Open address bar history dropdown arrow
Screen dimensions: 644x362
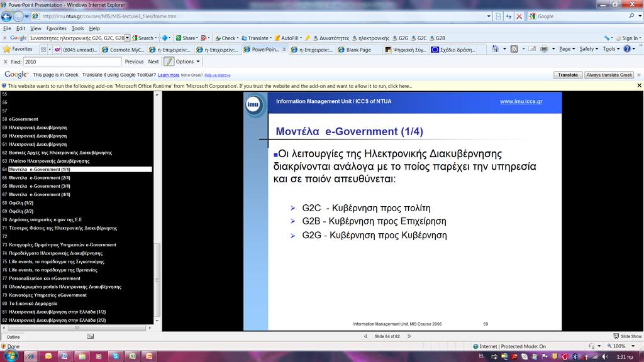[x=489, y=16]
